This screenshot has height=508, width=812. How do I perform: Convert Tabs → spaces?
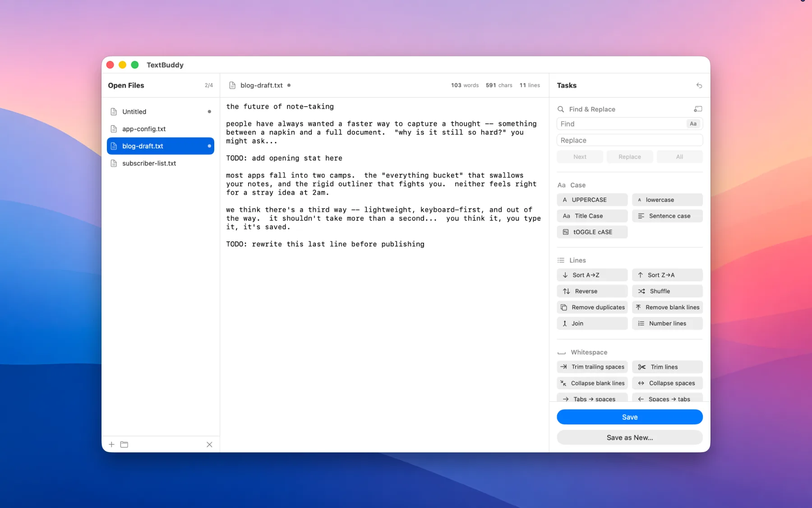pos(592,398)
